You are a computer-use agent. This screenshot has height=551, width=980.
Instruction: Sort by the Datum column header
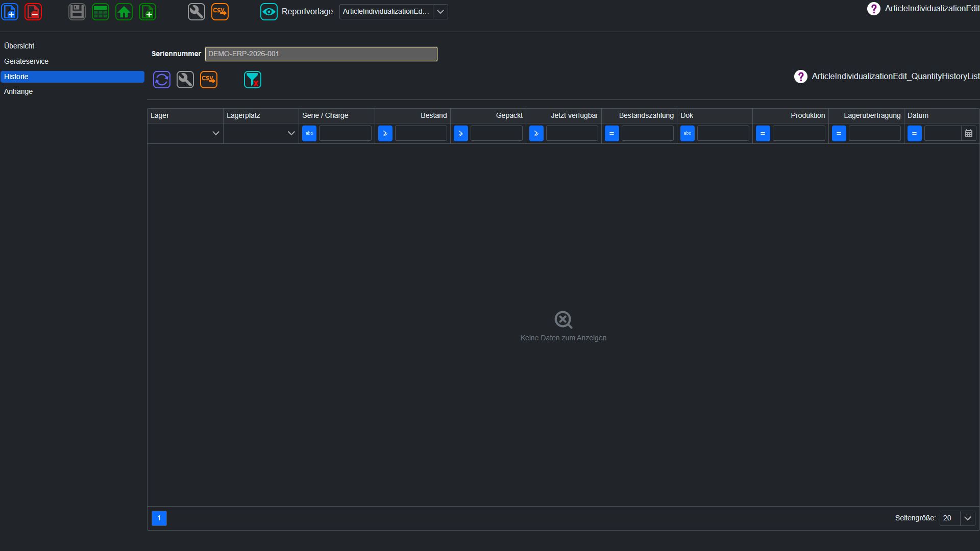pos(942,115)
